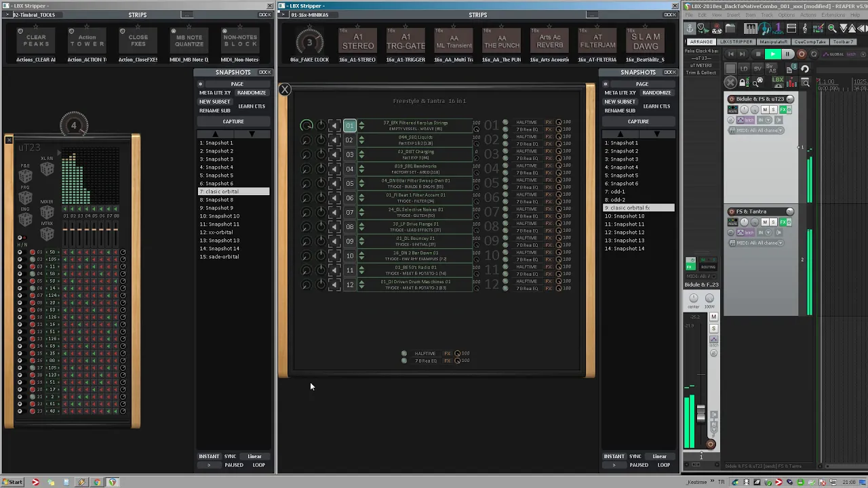Toggle record arm on FS & Tantra track
Image resolution: width=868 pixels, height=488 pixels.
(731, 211)
